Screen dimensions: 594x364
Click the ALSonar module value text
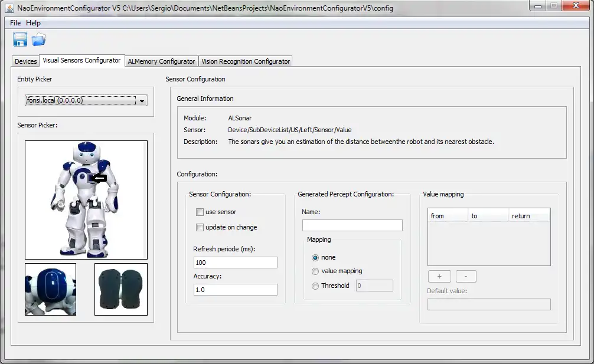coord(240,118)
